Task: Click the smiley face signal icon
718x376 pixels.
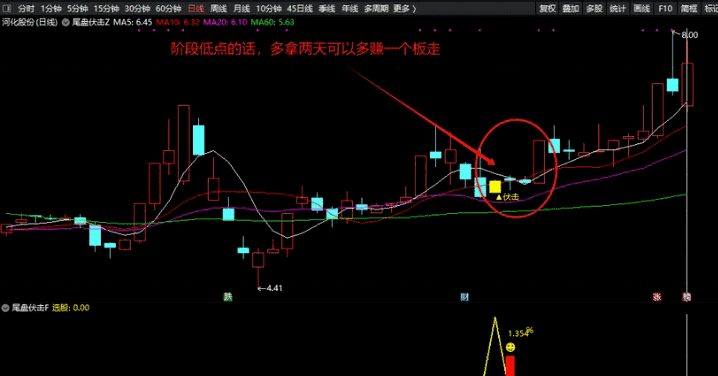Action: click(511, 348)
